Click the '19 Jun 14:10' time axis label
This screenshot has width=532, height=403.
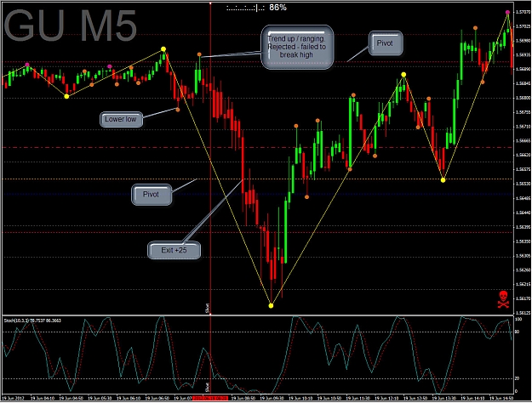point(473,398)
